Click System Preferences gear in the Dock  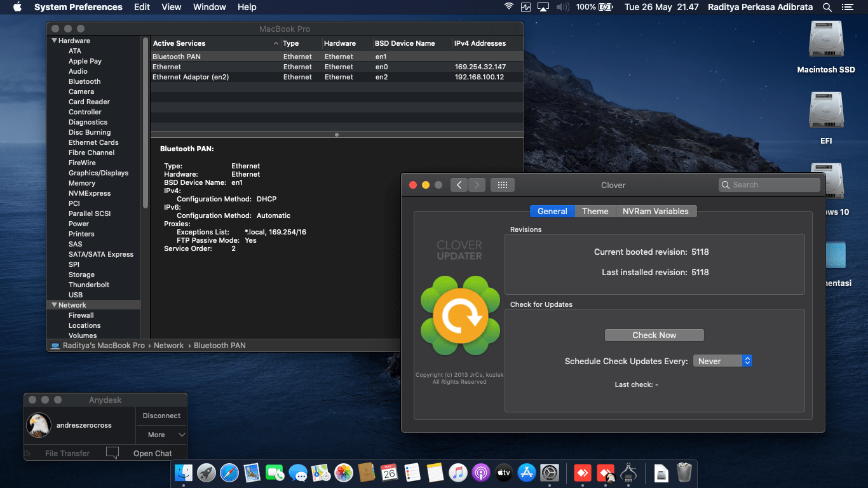click(550, 473)
